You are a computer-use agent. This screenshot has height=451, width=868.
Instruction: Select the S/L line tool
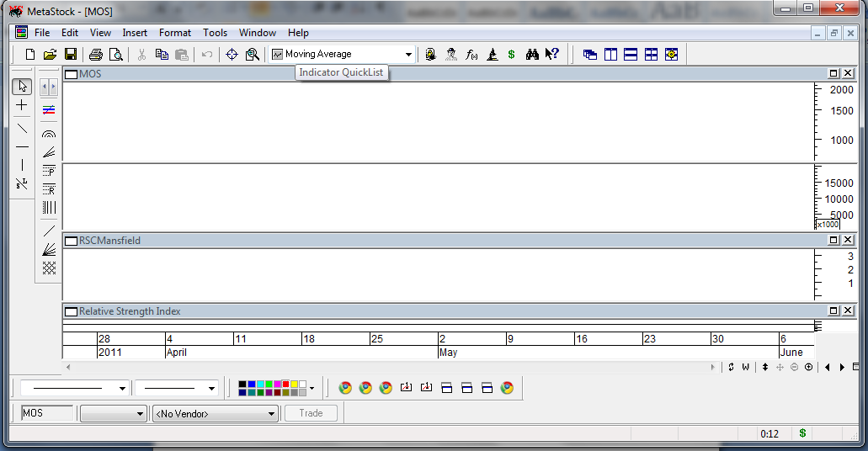pos(22,183)
